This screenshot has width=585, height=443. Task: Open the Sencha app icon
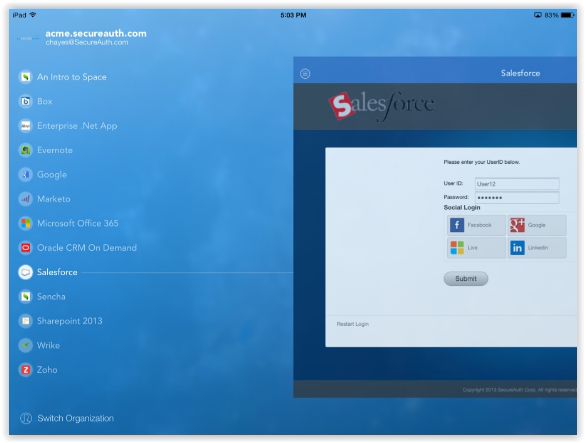point(25,296)
